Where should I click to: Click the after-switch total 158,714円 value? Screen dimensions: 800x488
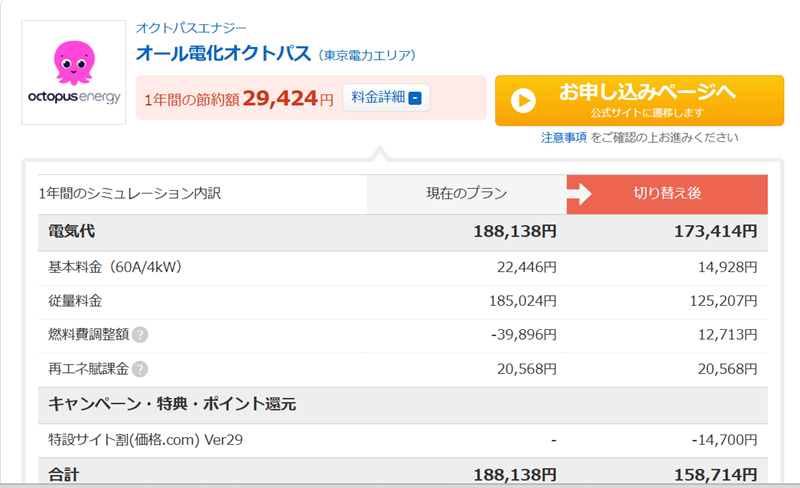(x=715, y=475)
